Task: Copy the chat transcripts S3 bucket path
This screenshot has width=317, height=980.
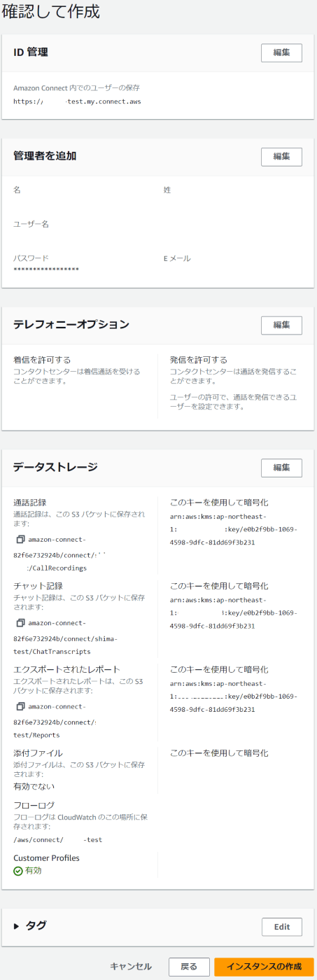Action: click(20, 622)
